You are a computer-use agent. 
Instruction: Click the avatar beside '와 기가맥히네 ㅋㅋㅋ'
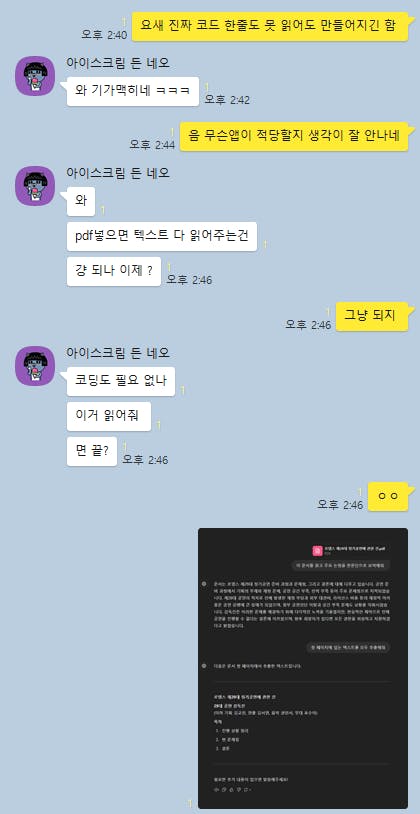pos(35,76)
